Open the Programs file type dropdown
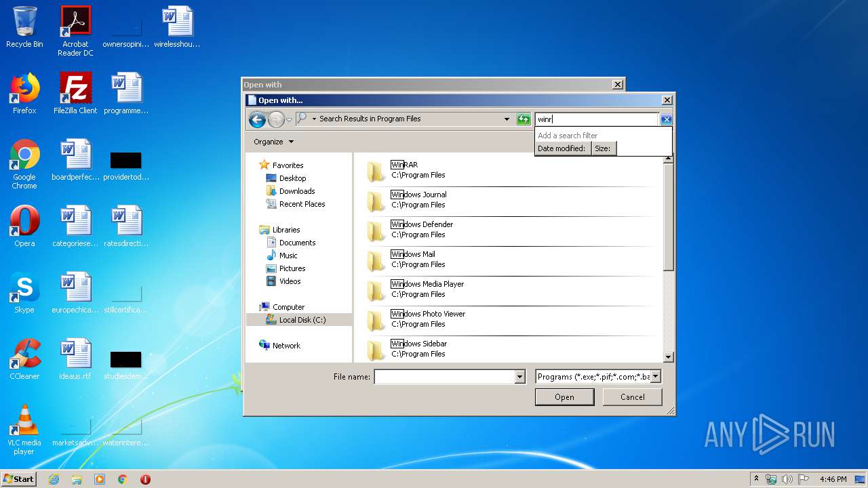 coord(656,377)
